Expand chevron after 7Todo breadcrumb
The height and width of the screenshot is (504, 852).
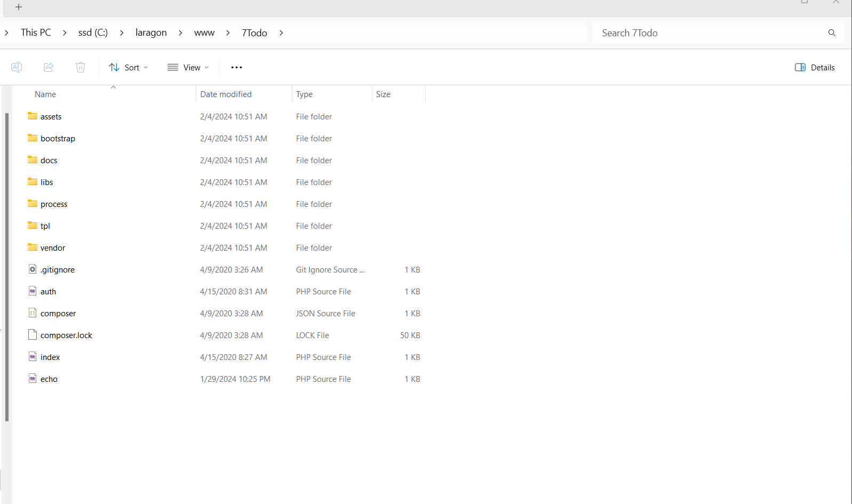point(281,33)
